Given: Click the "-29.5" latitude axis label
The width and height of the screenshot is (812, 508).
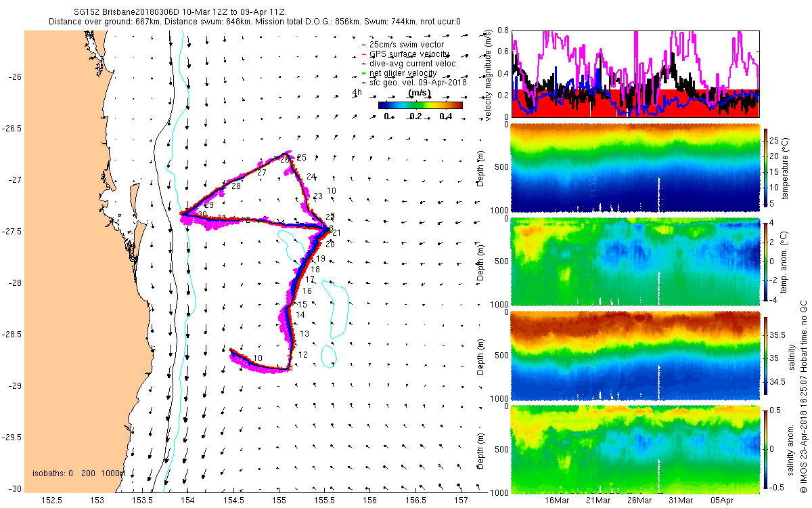Looking at the screenshot, I should 12,438.
